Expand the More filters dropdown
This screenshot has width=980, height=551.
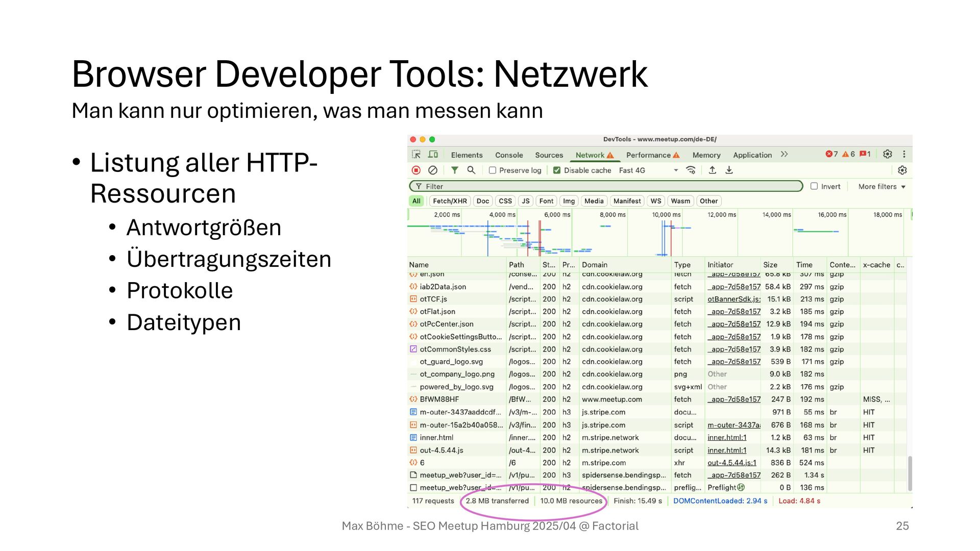(x=881, y=187)
